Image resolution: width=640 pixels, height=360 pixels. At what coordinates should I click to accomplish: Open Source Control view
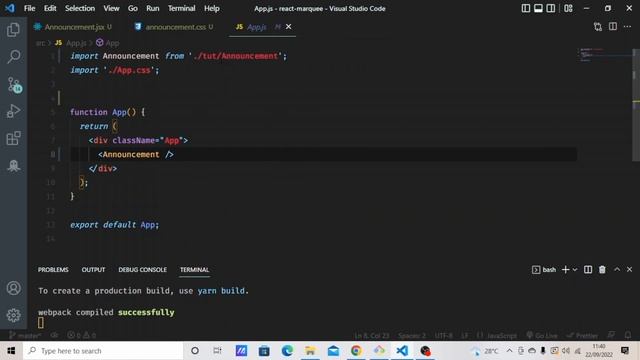[x=14, y=84]
